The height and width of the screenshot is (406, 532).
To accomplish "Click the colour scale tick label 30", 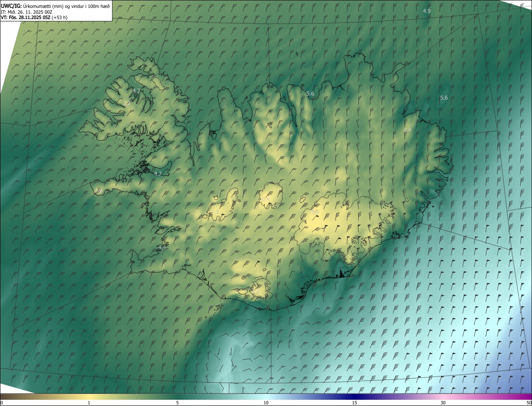I will click(443, 403).
